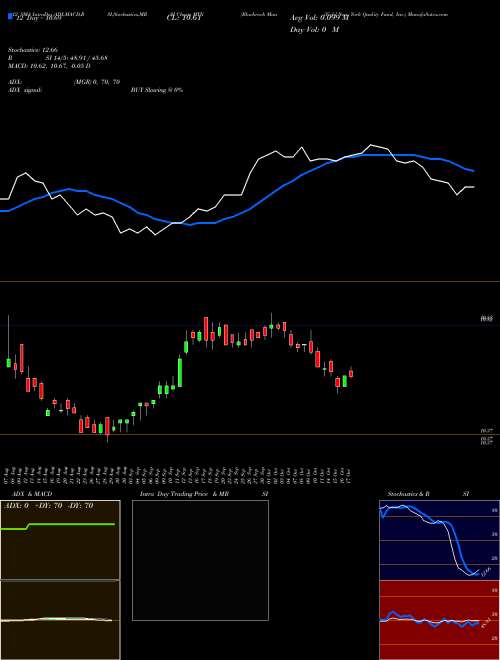This screenshot has width=500, height=660.
Task: Click the 10.37 price label on the right axis
Action: point(487,431)
